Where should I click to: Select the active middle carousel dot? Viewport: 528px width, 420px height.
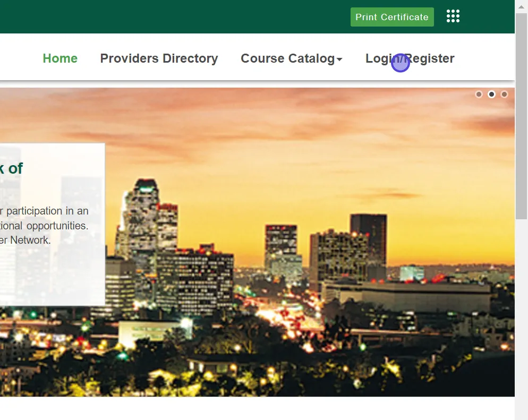[491, 95]
